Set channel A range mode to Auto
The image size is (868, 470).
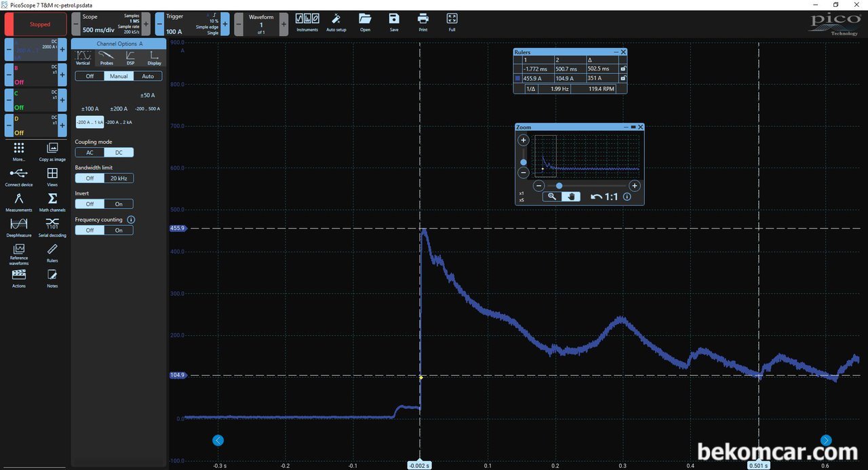coord(148,76)
